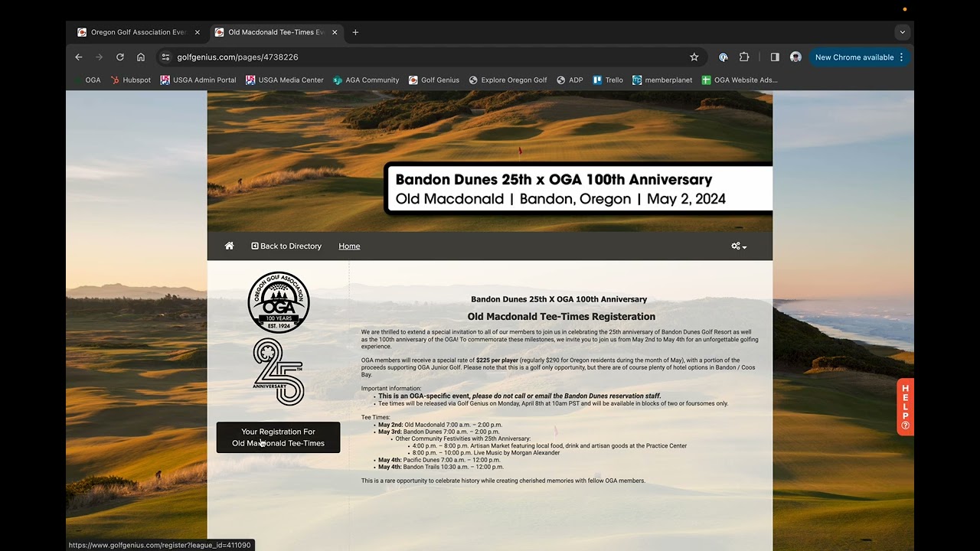Go to the browser home icon
The height and width of the screenshot is (551, 980).
point(141,57)
